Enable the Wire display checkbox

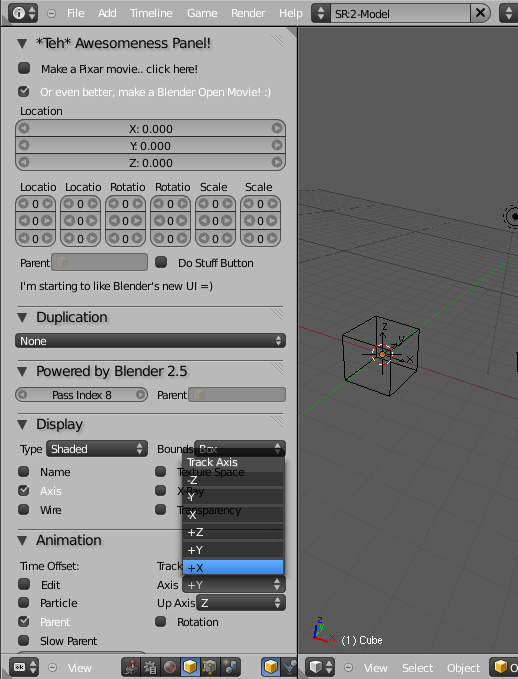click(x=24, y=509)
